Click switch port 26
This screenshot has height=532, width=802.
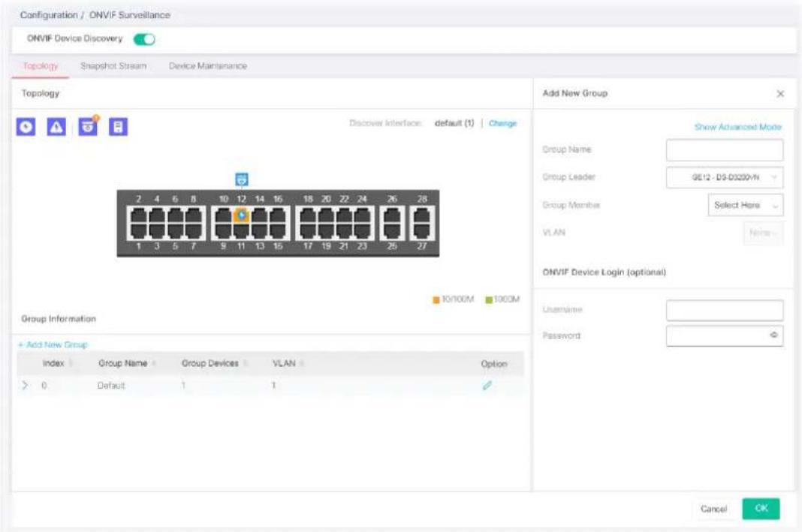click(x=392, y=215)
